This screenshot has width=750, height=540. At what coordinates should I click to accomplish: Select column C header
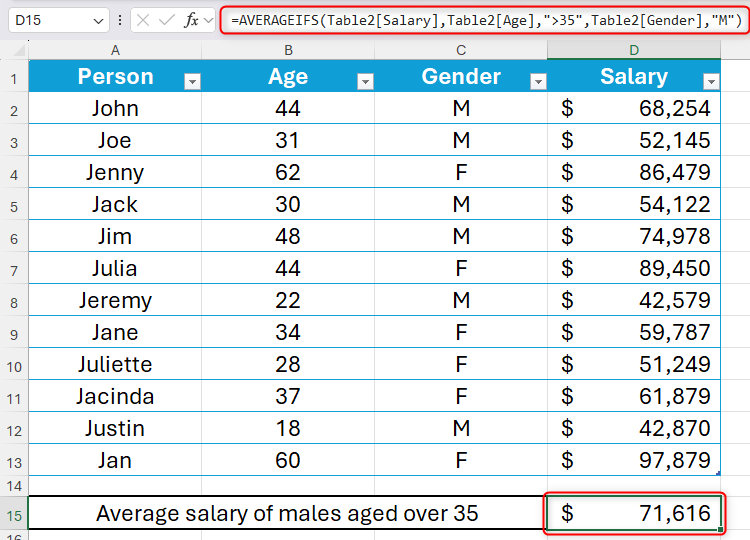(461, 50)
